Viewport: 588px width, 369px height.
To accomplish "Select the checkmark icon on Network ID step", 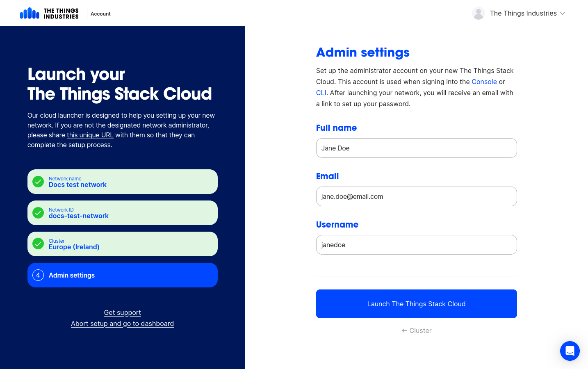I will click(x=38, y=213).
